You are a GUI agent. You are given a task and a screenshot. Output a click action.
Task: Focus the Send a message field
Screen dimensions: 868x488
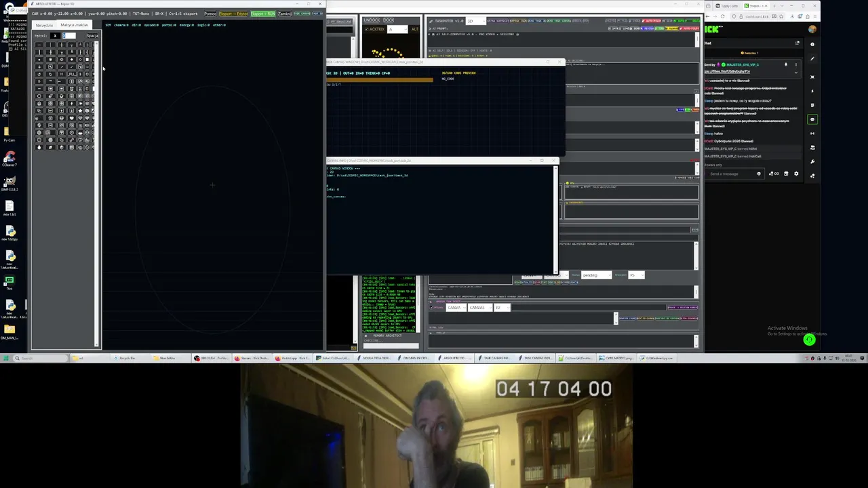734,174
